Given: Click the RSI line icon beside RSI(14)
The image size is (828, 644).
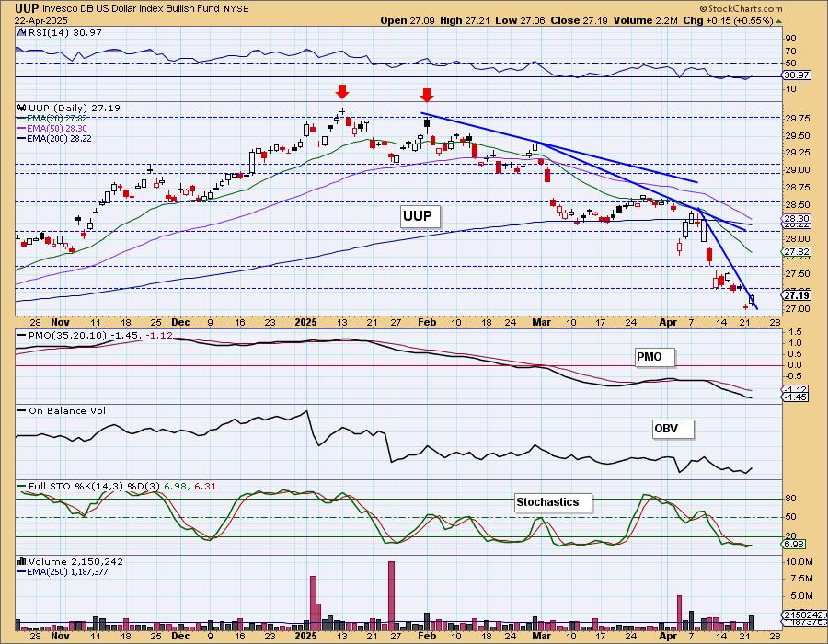Looking at the screenshot, I should coord(22,32).
